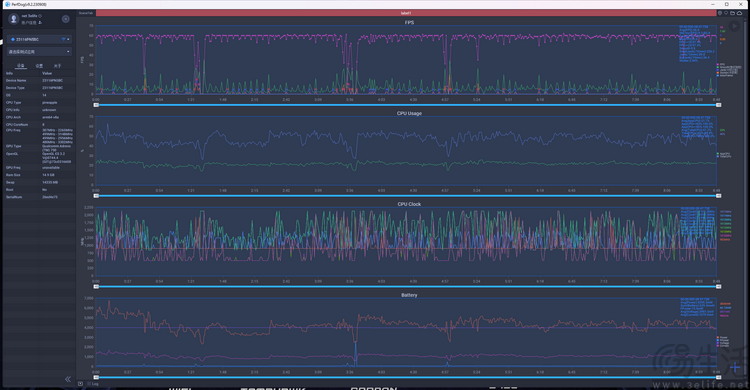This screenshot has height=390, width=750.
Task: Collapse the sidebar with the double-arrow icon
Action: coord(67,379)
